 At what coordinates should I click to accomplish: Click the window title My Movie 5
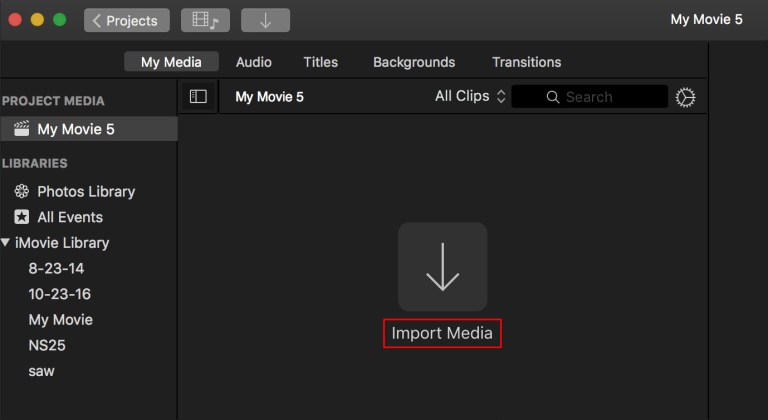pos(706,20)
